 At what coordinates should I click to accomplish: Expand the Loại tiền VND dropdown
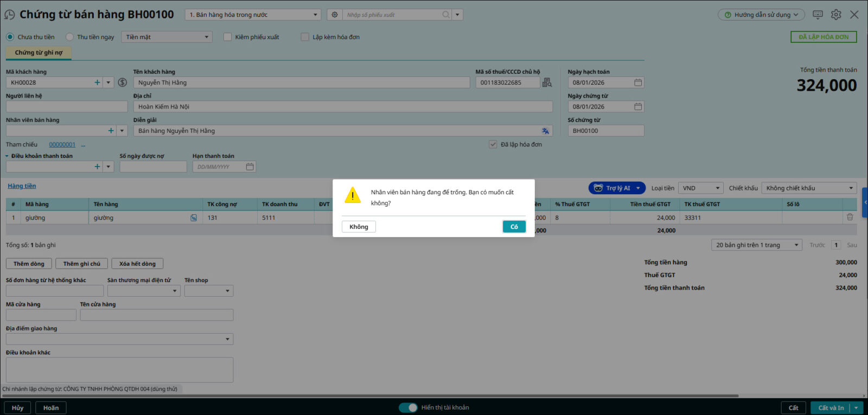click(x=700, y=188)
